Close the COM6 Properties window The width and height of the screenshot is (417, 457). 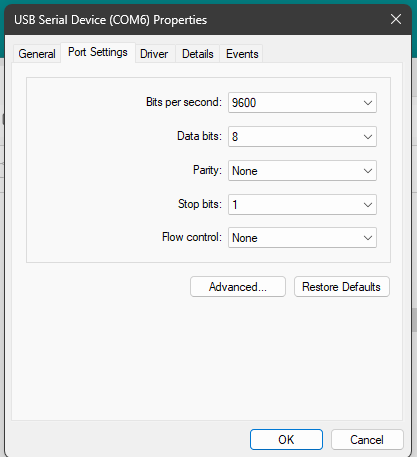[x=396, y=19]
